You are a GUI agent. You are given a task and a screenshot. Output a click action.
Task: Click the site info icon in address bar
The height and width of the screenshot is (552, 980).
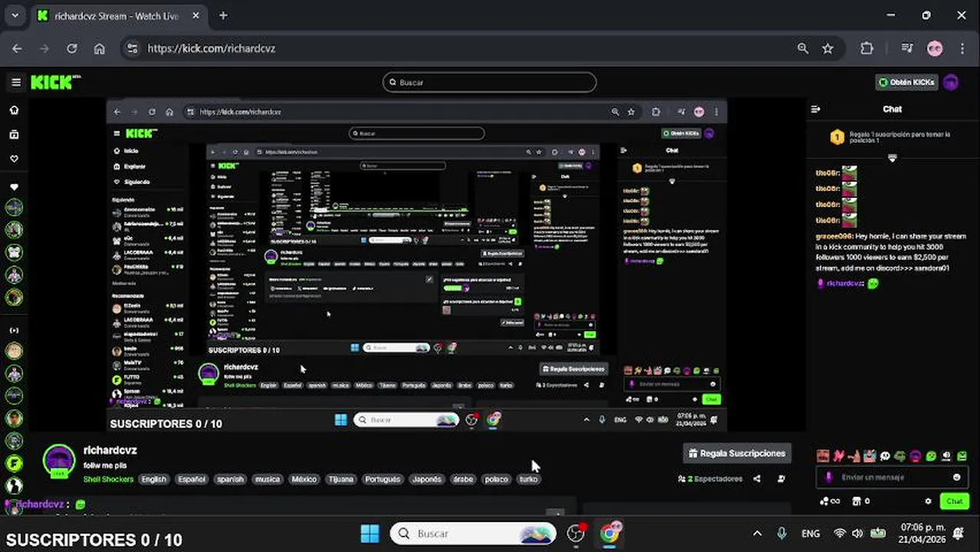[132, 48]
